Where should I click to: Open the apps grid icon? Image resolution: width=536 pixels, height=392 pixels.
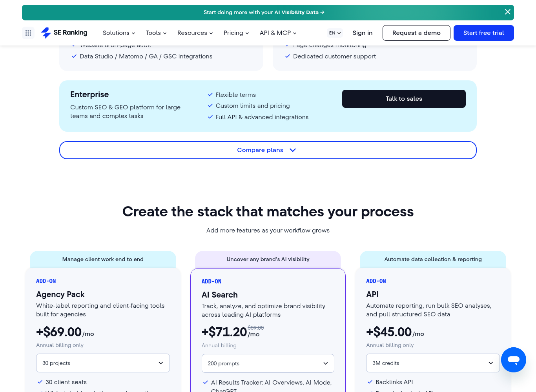[28, 33]
